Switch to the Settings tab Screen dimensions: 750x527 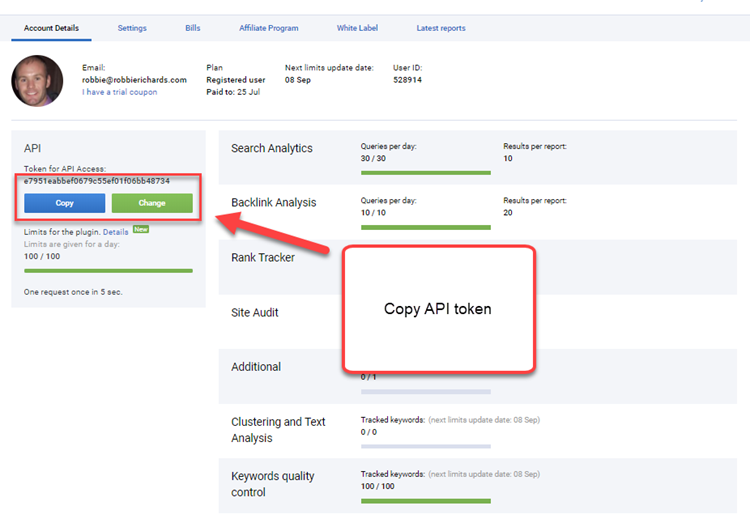pos(132,28)
